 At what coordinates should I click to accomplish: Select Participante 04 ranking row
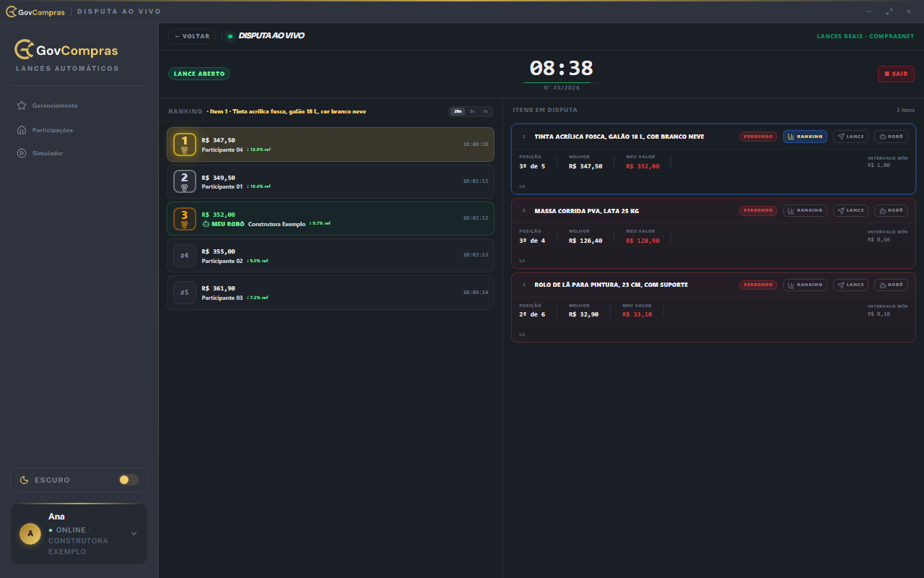(331, 144)
